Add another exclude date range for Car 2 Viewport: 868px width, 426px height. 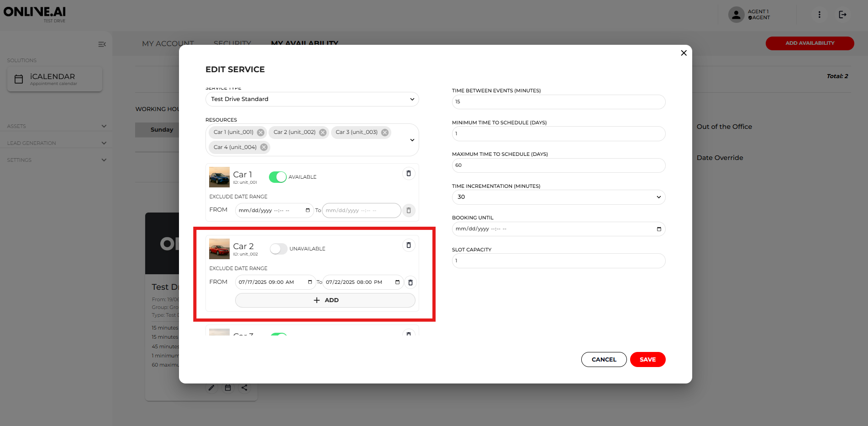[x=325, y=300]
